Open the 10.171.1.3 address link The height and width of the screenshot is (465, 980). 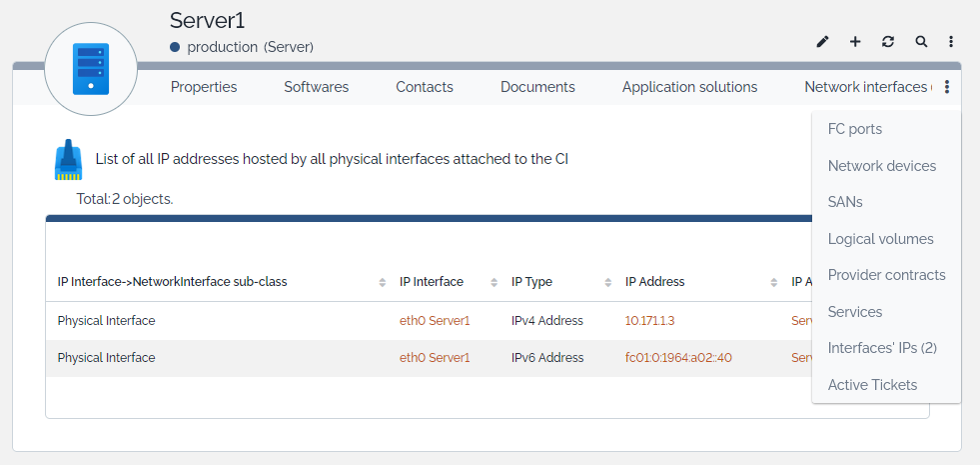649,321
